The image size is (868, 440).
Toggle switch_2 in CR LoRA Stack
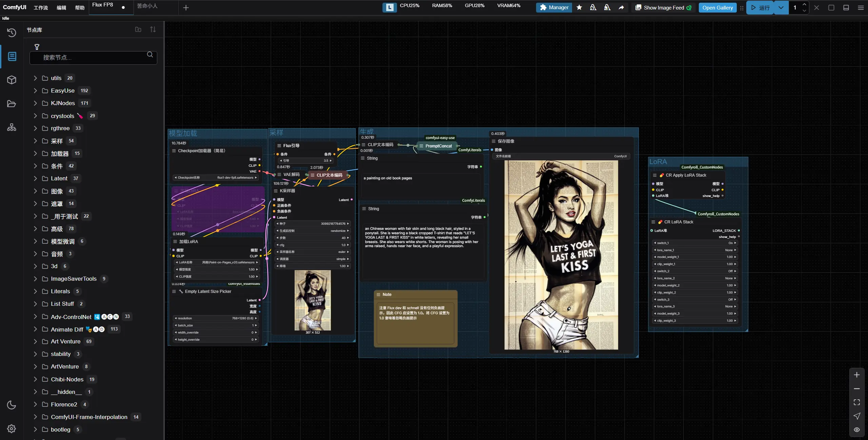tap(695, 271)
